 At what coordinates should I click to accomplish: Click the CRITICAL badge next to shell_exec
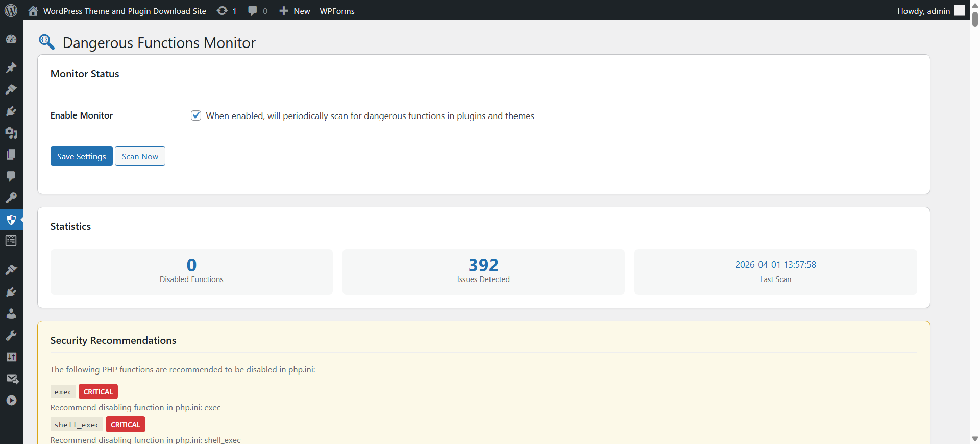126,425
